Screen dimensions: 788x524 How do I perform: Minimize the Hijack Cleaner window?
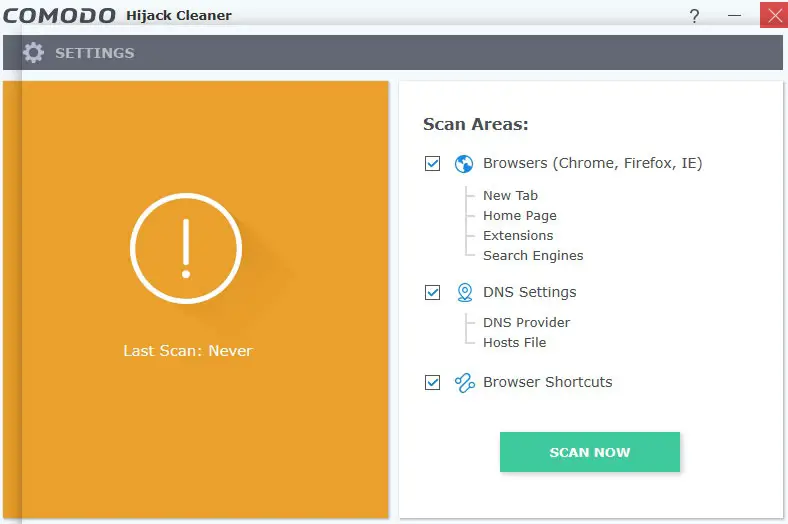pos(734,16)
